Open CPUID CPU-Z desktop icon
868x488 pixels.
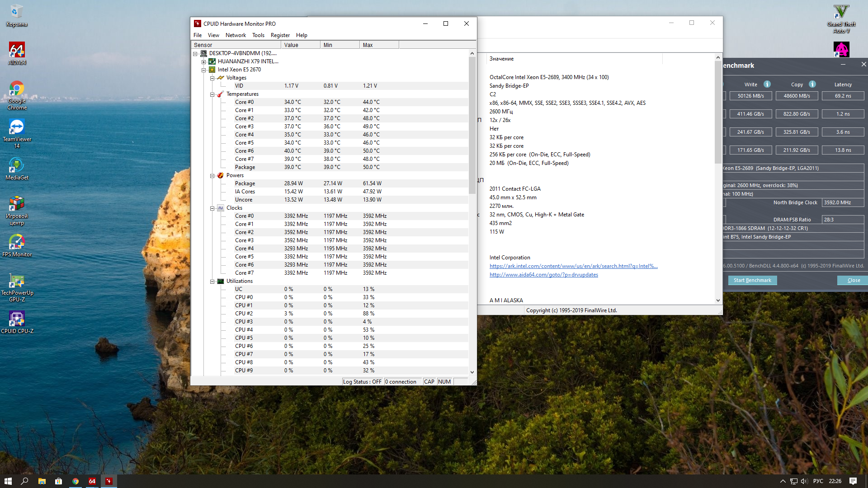pyautogui.click(x=17, y=319)
